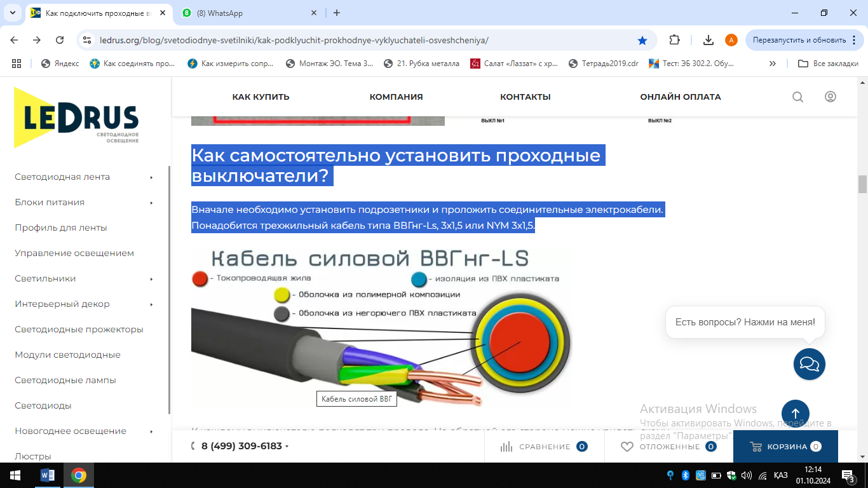Screen dimensions: 868x488
Task: Open the apps grid in bookmarks bar
Action: (17, 64)
